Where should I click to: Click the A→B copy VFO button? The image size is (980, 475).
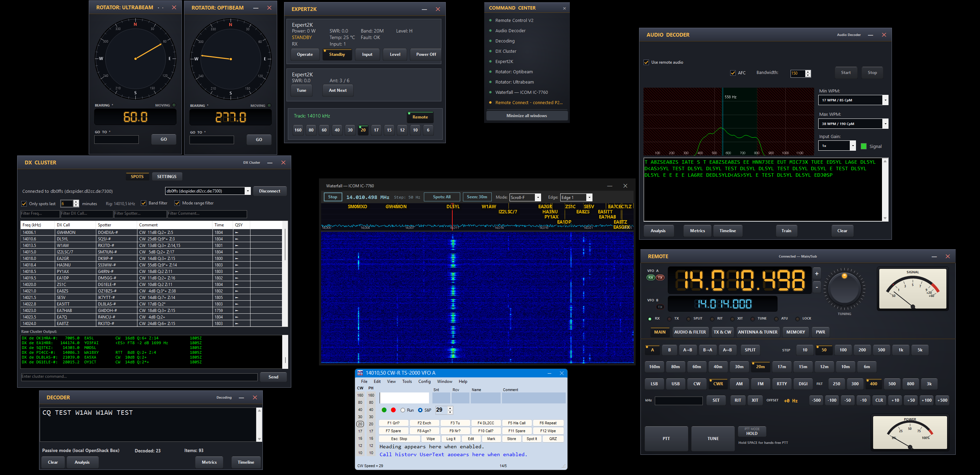point(687,350)
